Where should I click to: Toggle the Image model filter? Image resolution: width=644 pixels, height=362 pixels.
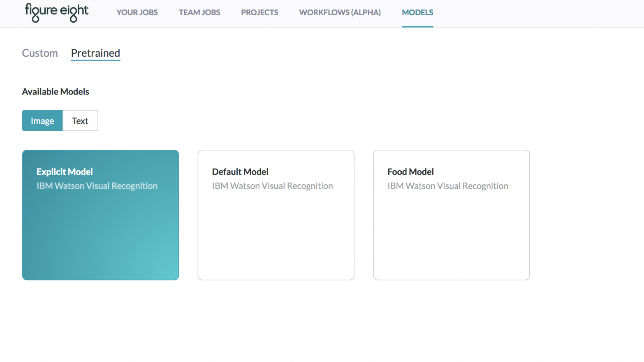click(x=42, y=121)
